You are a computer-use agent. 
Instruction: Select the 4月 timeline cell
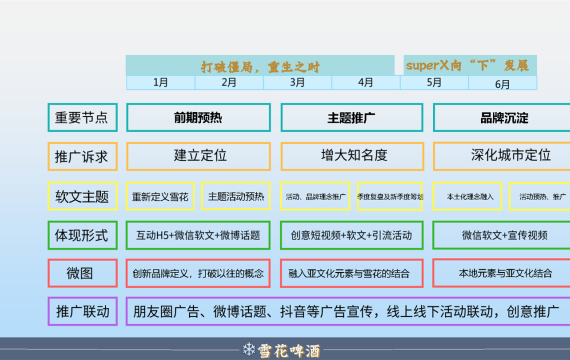tap(366, 83)
